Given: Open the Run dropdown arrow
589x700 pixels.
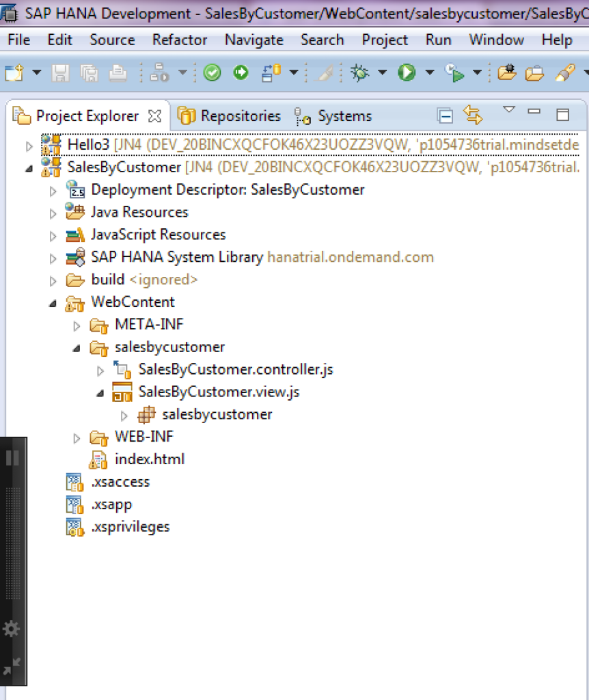Looking at the screenshot, I should pos(430,72).
